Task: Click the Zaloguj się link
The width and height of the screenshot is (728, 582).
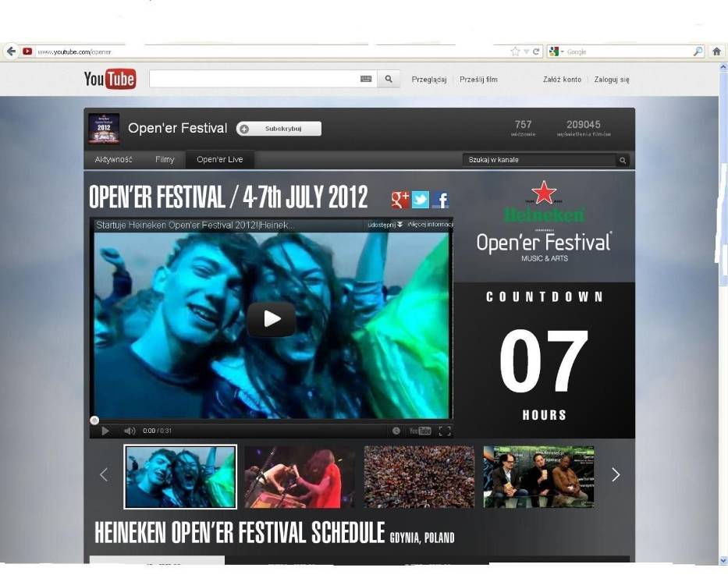Action: 612,80
